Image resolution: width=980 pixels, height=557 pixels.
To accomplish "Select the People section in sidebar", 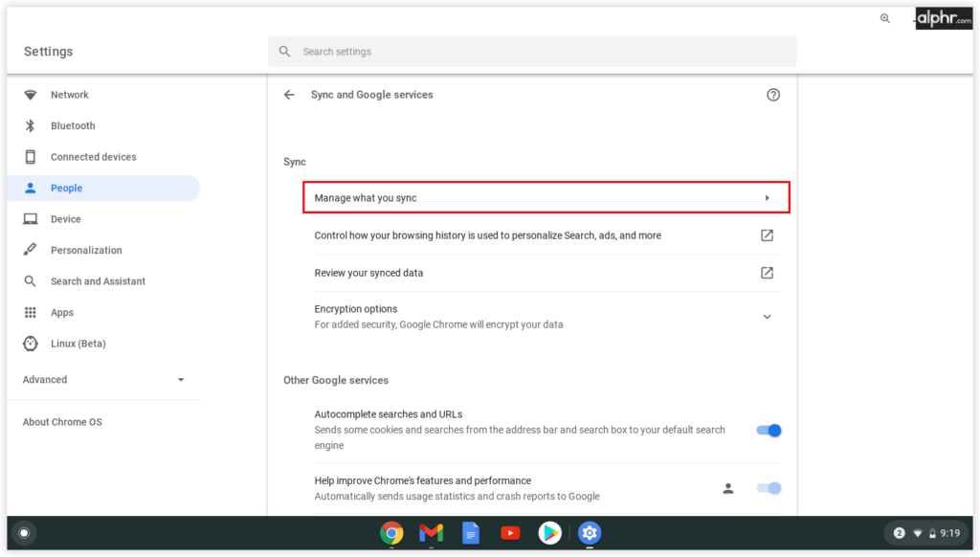I will pos(66,188).
